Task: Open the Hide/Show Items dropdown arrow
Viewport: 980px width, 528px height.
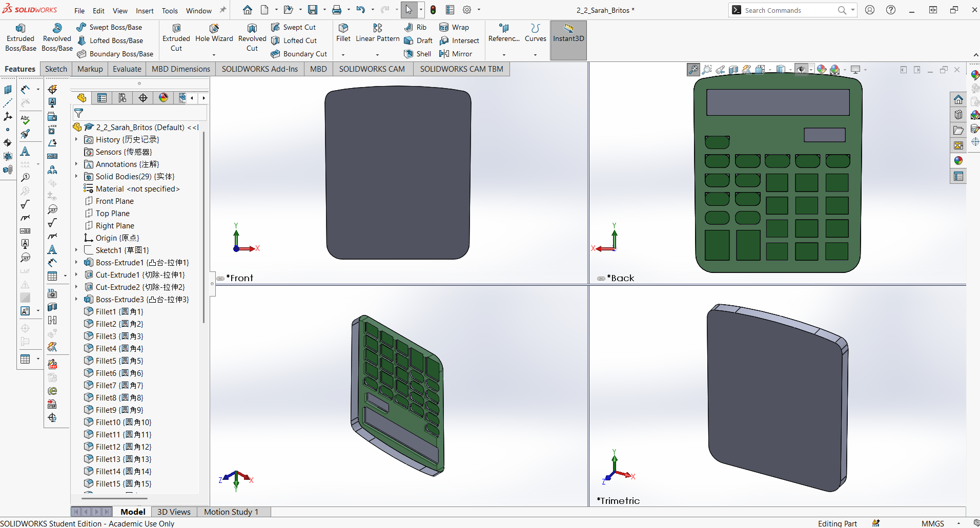Action: 811,70
